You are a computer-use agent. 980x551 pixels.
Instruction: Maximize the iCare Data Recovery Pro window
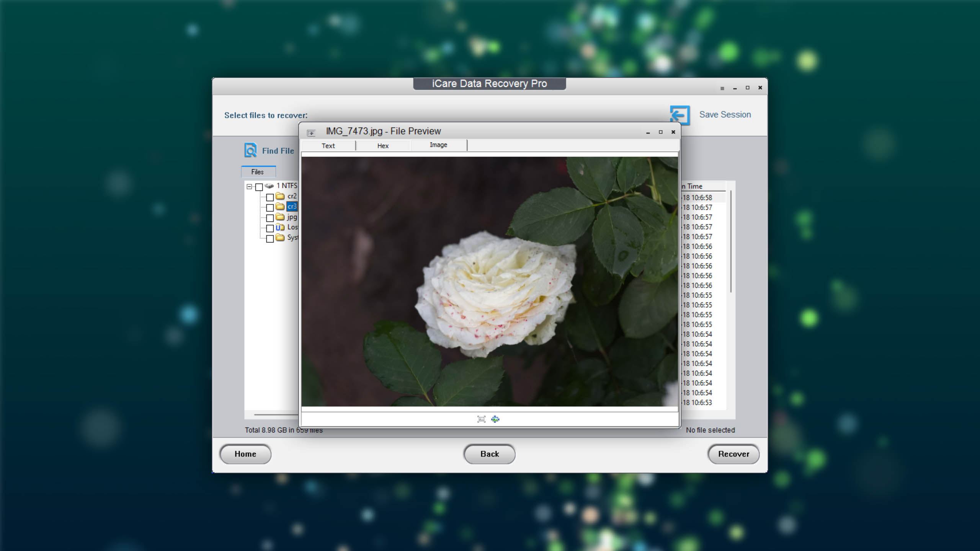coord(748,88)
